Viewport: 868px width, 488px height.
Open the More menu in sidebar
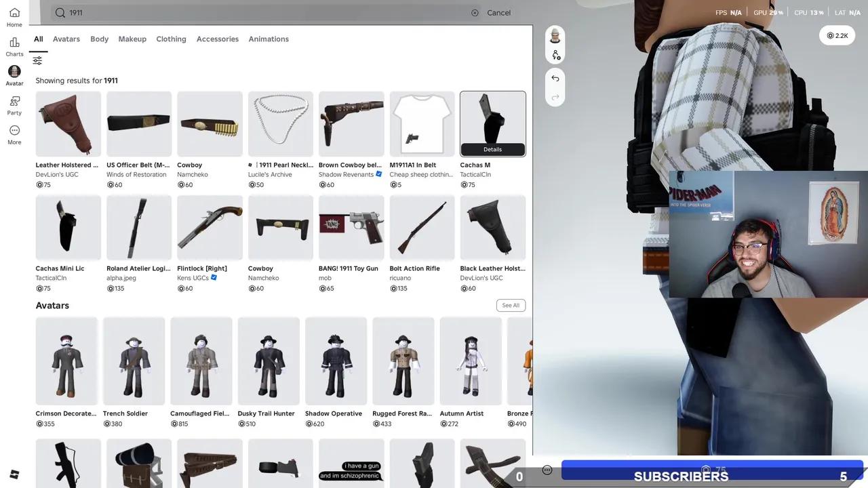click(x=14, y=134)
